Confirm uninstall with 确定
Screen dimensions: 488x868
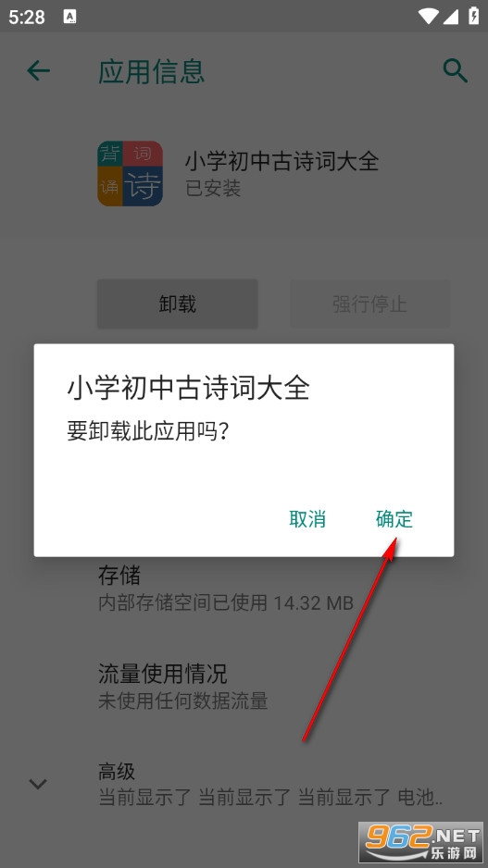pos(394,519)
